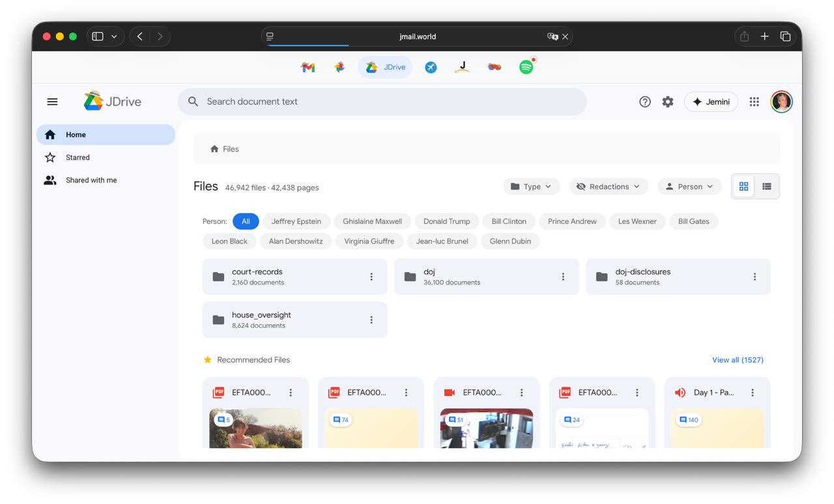Open more options for house_oversight folder
834x504 pixels.
coord(371,320)
